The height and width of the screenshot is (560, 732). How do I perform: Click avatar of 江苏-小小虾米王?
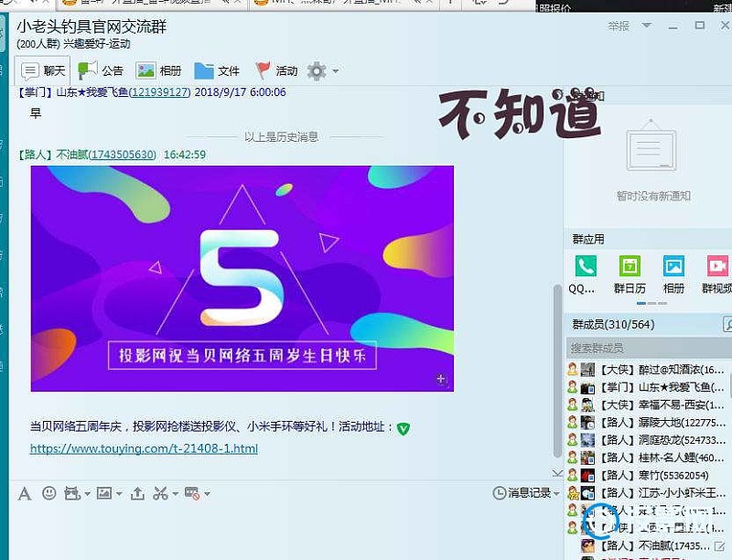click(587, 493)
